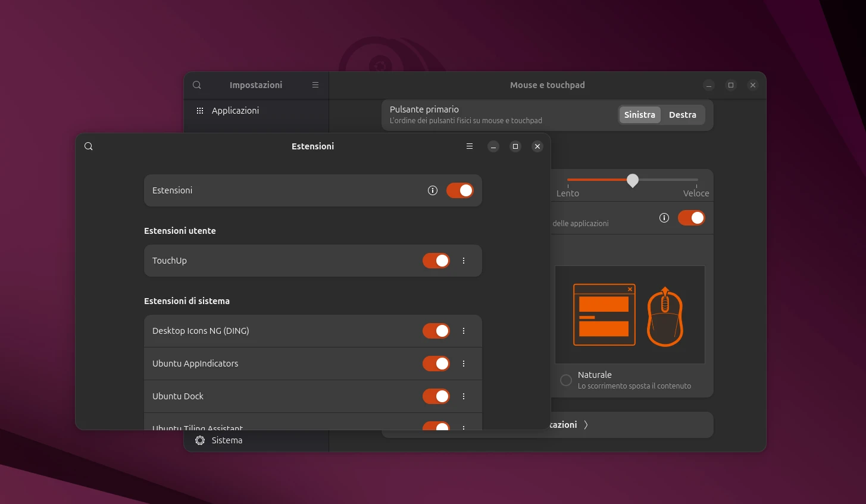Image resolution: width=866 pixels, height=504 pixels.
Task: Click the Sistema gear icon in sidebar
Action: [x=199, y=440]
